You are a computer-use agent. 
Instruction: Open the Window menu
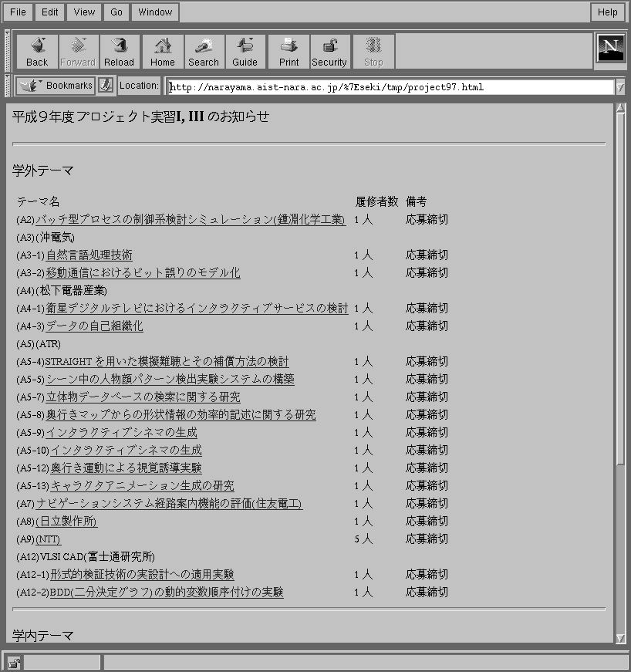click(155, 12)
